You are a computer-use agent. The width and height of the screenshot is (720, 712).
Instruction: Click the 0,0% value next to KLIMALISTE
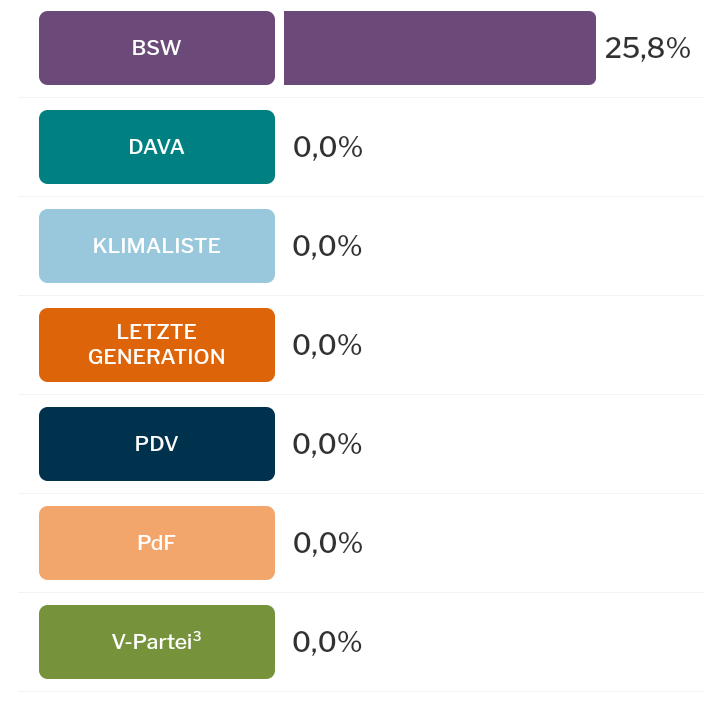(327, 246)
